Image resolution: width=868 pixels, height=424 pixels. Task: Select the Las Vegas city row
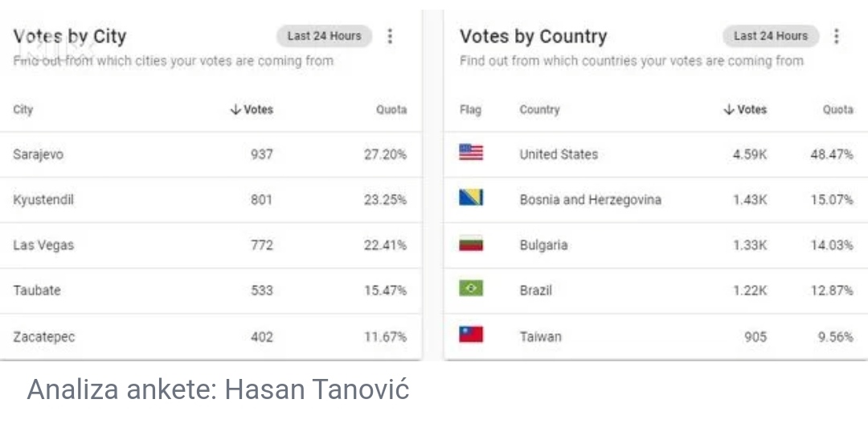[x=211, y=245]
